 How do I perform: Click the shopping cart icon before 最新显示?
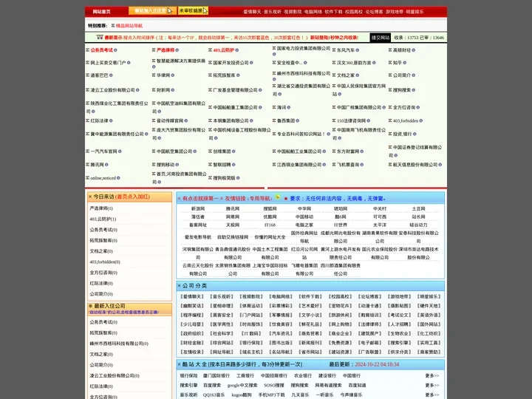point(100,38)
